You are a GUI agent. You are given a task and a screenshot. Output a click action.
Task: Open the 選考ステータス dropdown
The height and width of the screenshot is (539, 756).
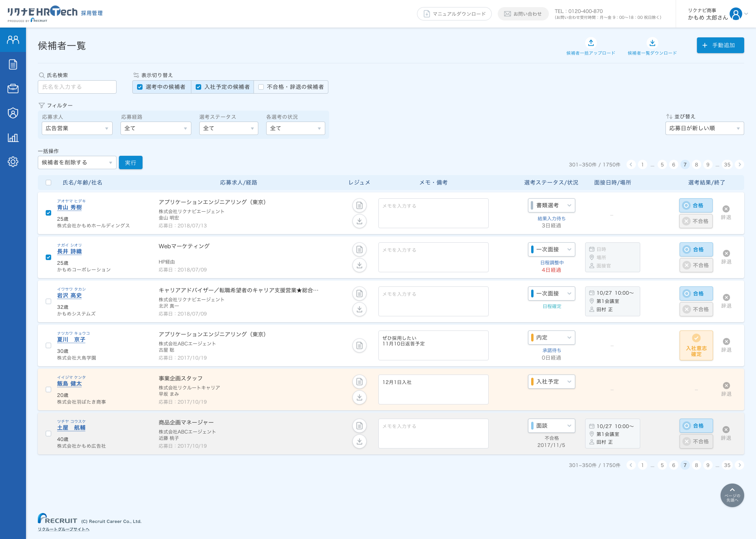228,128
